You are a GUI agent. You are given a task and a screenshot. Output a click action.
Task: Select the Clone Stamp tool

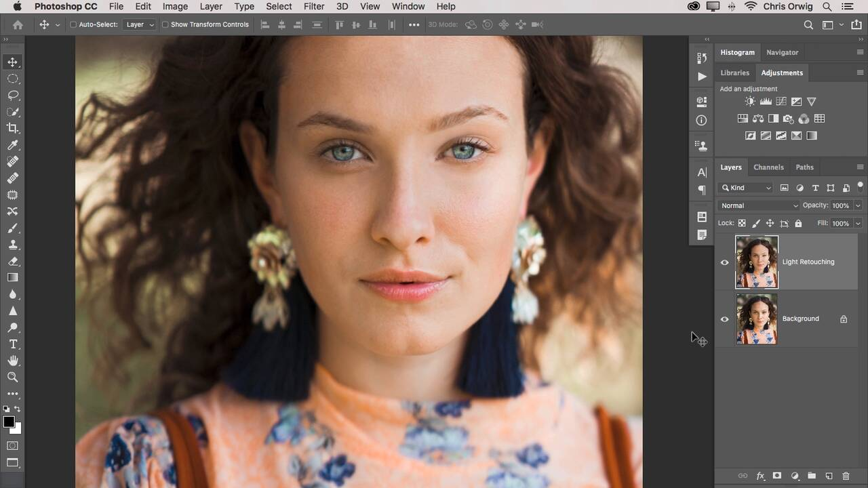click(13, 244)
